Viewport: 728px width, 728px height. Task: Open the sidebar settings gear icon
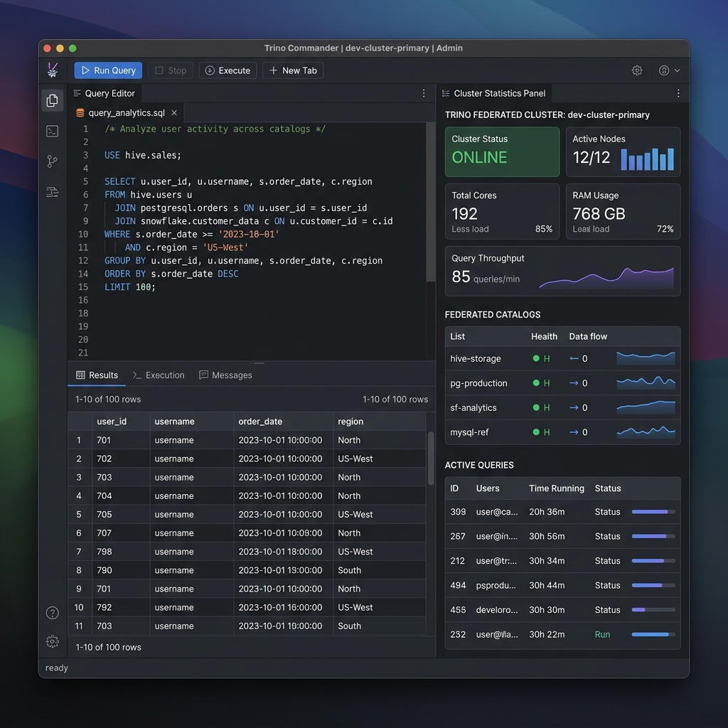pyautogui.click(x=53, y=641)
